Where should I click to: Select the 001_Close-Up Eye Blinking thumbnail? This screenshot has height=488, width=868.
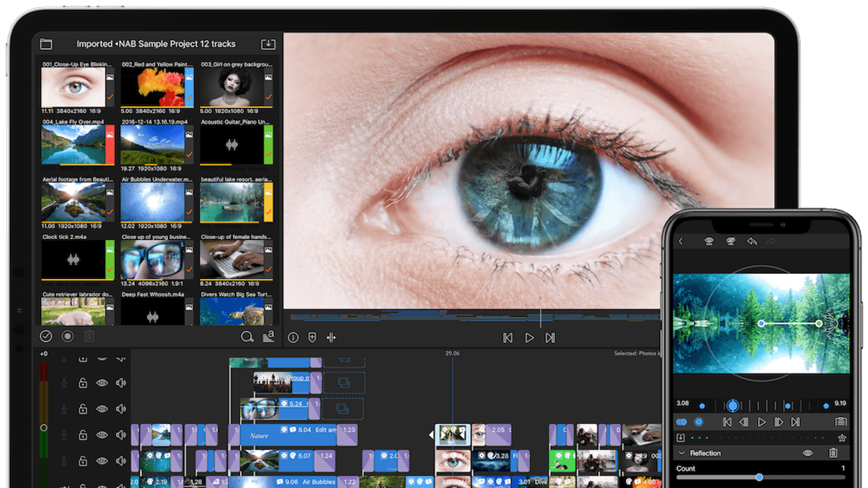[73, 87]
